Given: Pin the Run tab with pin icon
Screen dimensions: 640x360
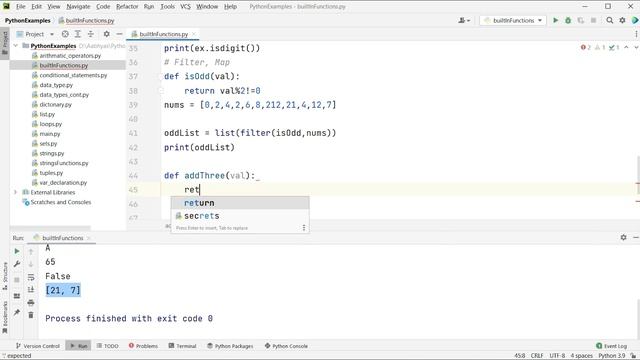Looking at the screenshot, I should [x=17, y=312].
